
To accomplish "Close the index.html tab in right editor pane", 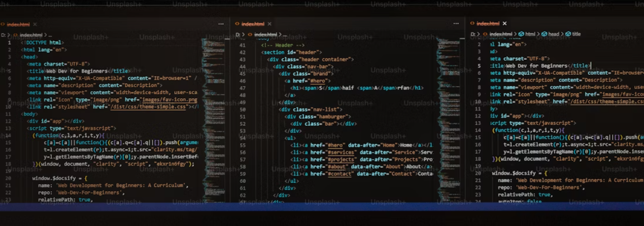I will coord(505,24).
